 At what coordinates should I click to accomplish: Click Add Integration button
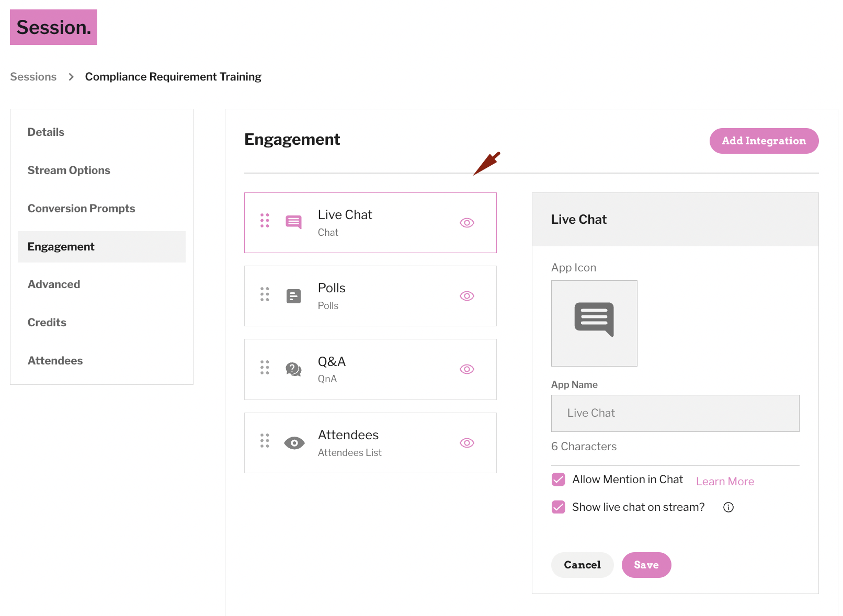764,141
